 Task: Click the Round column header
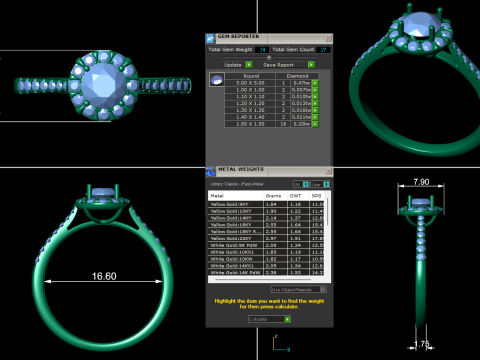click(x=251, y=76)
